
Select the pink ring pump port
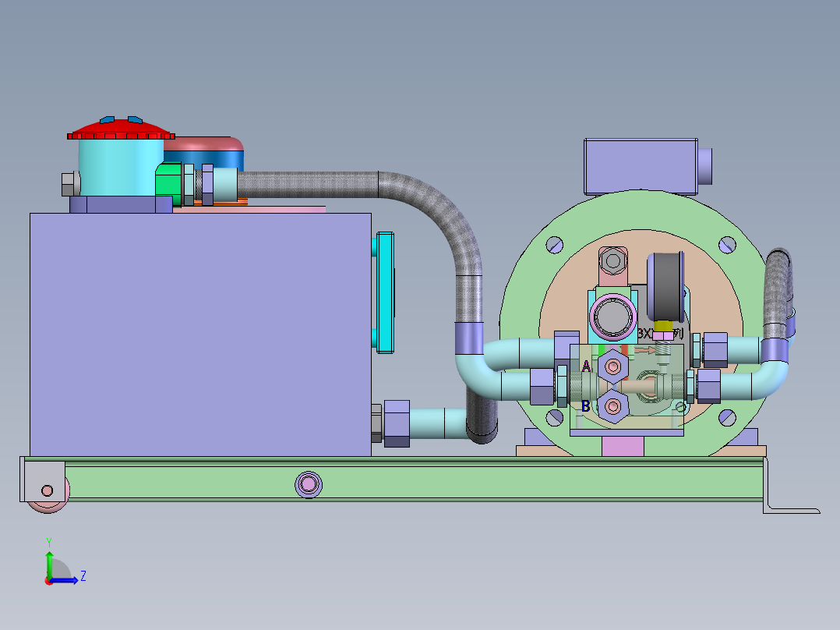pos(612,317)
